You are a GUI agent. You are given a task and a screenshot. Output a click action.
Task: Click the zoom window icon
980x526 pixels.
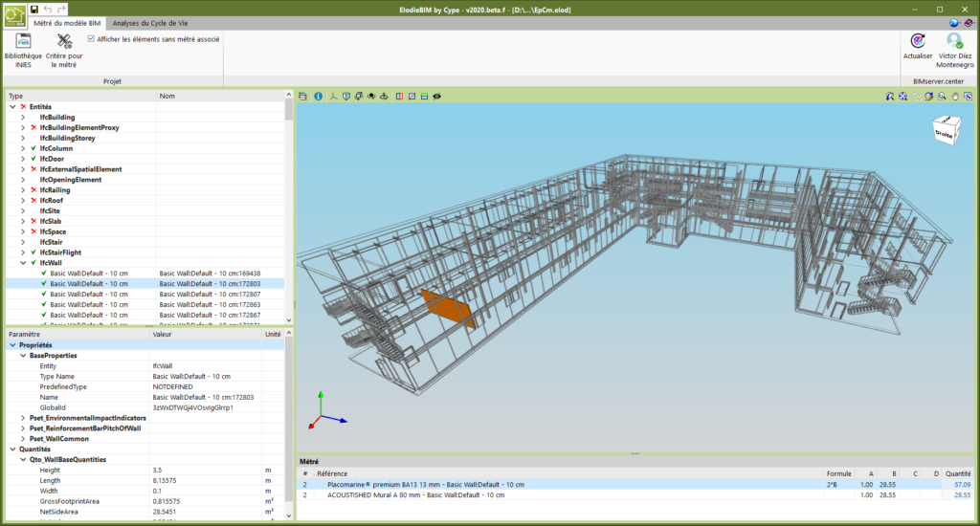pos(942,97)
